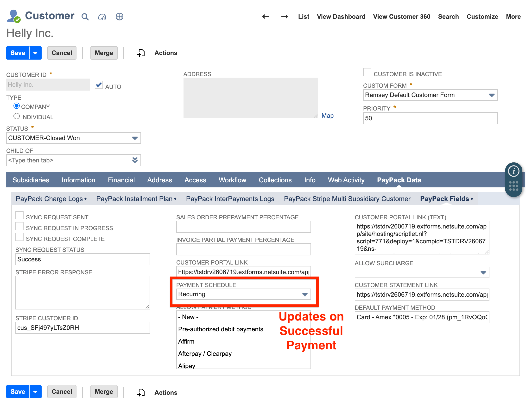Viewport: 532px width, 407px height.
Task: Expand the CHILD OF field chevrons
Action: (x=135, y=160)
